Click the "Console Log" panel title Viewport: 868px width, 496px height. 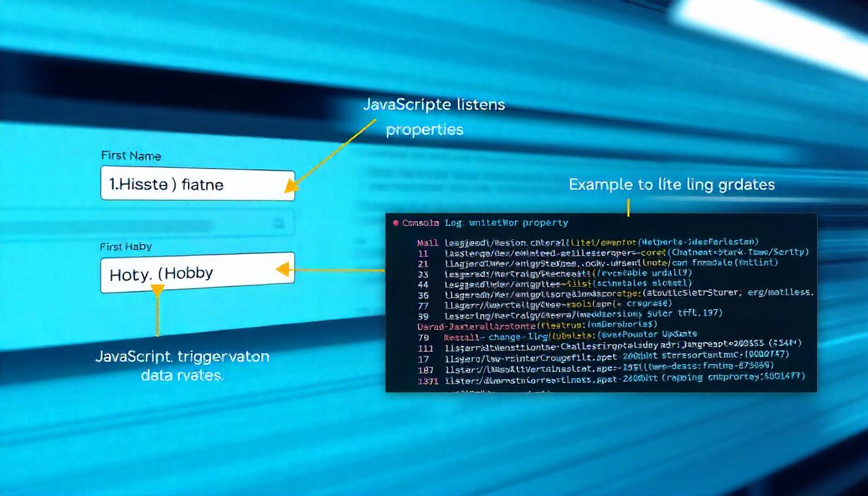(485, 223)
